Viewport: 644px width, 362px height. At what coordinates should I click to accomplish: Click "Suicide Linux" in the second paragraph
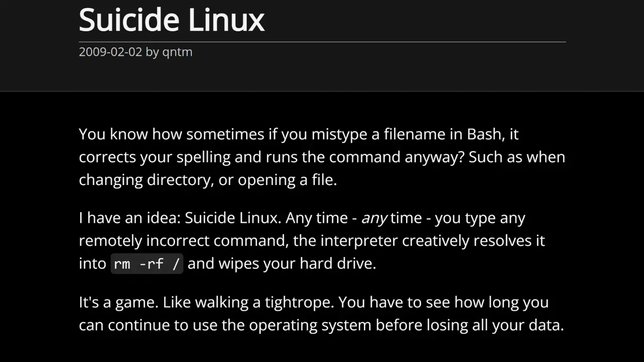tap(231, 218)
